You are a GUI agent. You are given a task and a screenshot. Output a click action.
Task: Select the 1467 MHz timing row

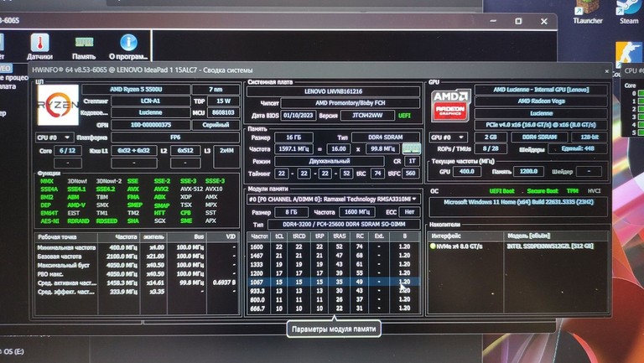pyautogui.click(x=334, y=256)
